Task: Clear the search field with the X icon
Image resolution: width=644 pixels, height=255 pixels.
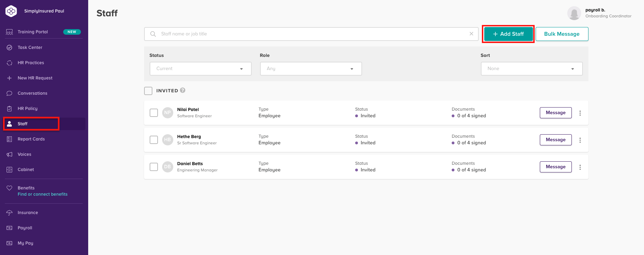Action: 471,34
